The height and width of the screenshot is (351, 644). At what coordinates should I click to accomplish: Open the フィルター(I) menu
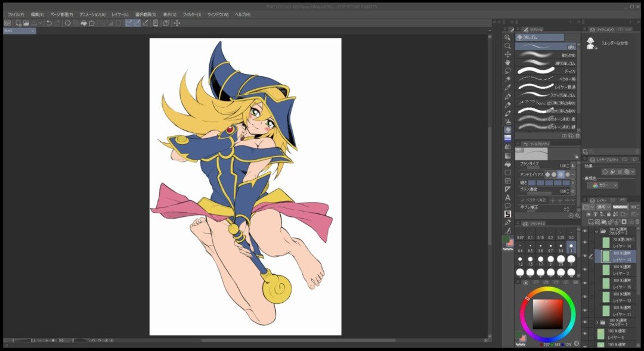coord(192,14)
